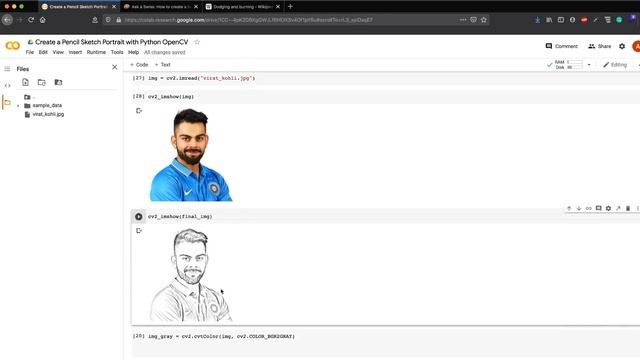Move the selected cell down
The image size is (640, 360).
coord(579,208)
